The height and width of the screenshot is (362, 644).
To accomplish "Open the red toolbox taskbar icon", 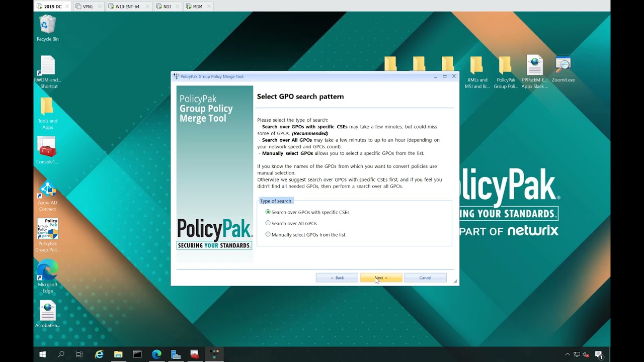I will point(195,354).
